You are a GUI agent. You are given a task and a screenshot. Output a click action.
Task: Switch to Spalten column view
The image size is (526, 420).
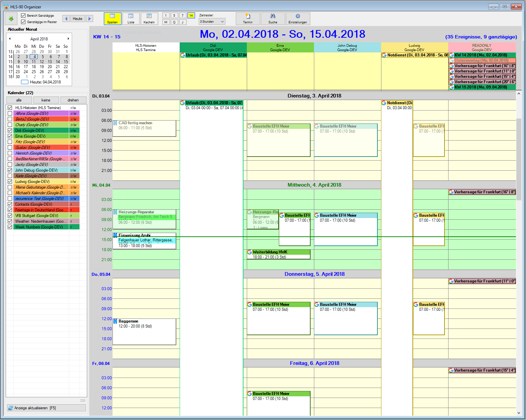(x=113, y=19)
